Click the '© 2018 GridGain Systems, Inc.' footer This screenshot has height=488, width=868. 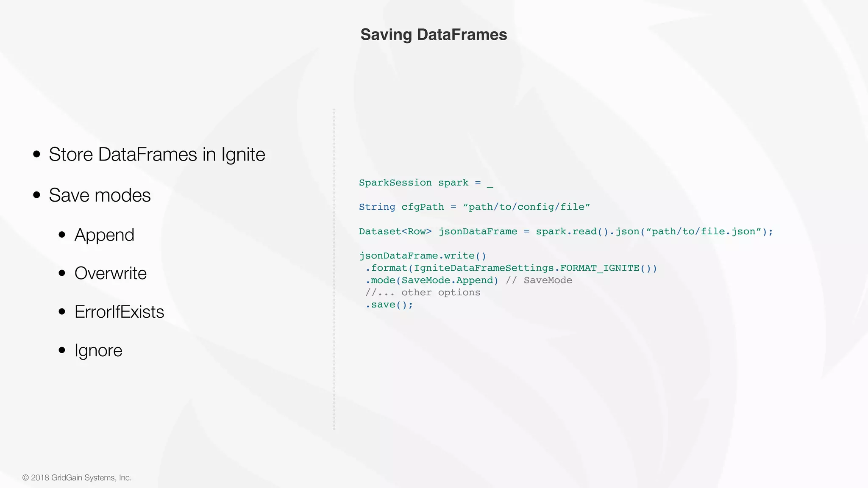pos(77,478)
